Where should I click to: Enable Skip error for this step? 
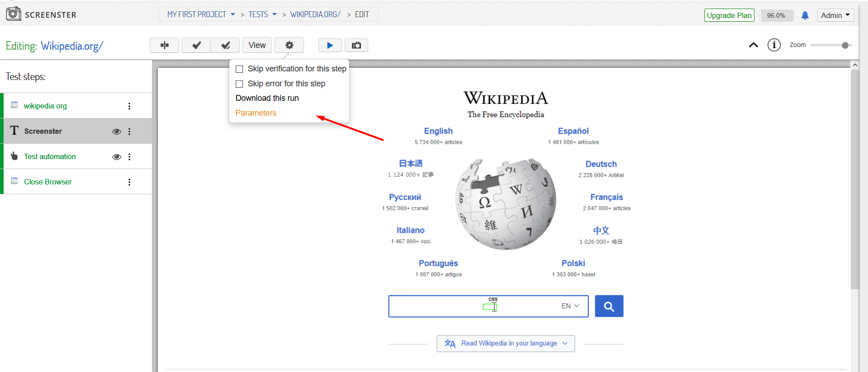tap(239, 84)
